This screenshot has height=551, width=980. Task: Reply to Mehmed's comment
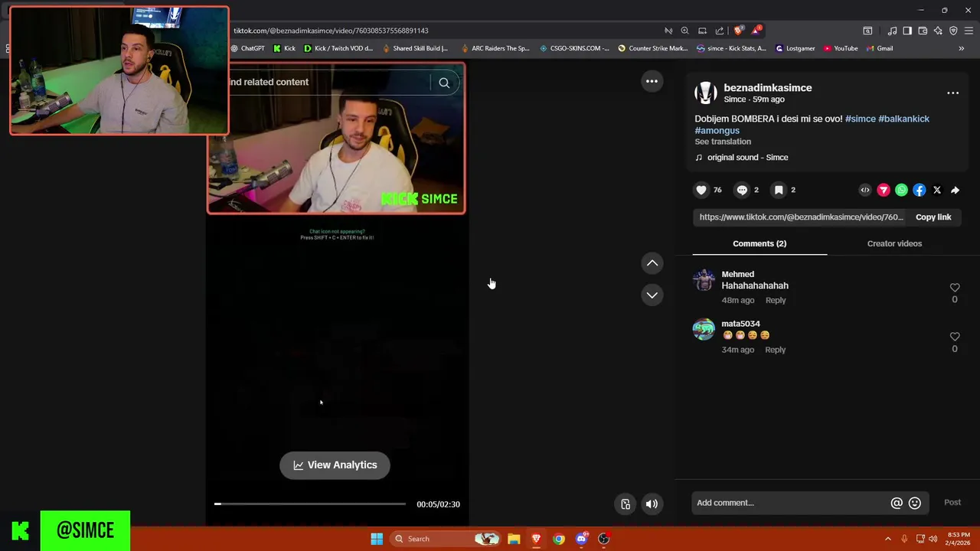(x=776, y=300)
